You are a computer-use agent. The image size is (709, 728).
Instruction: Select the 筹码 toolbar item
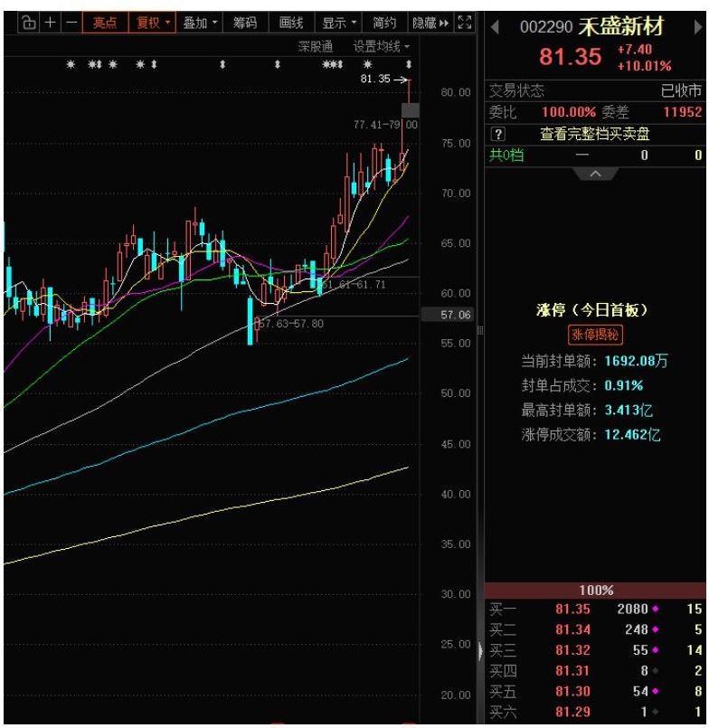click(245, 23)
